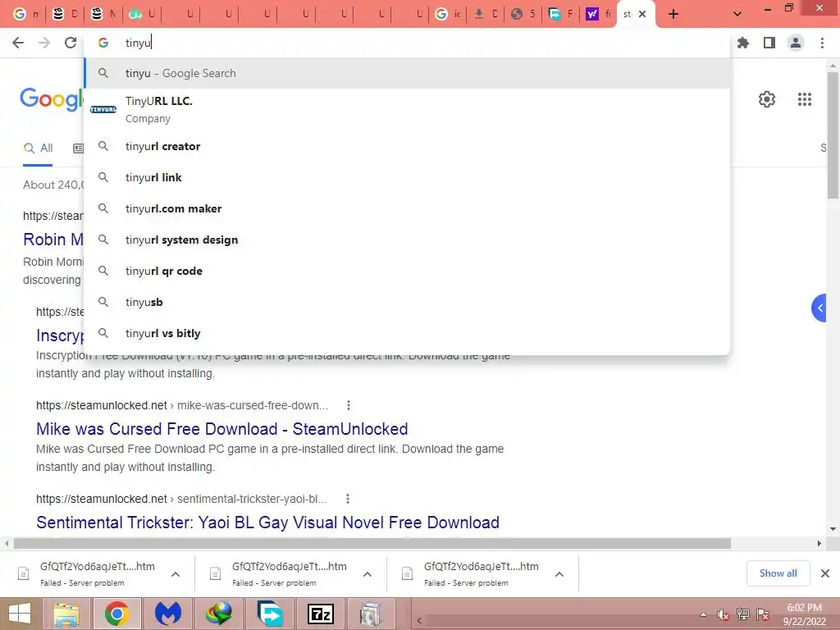This screenshot has width=840, height=630.
Task: Click the network tray icon
Action: click(x=742, y=614)
